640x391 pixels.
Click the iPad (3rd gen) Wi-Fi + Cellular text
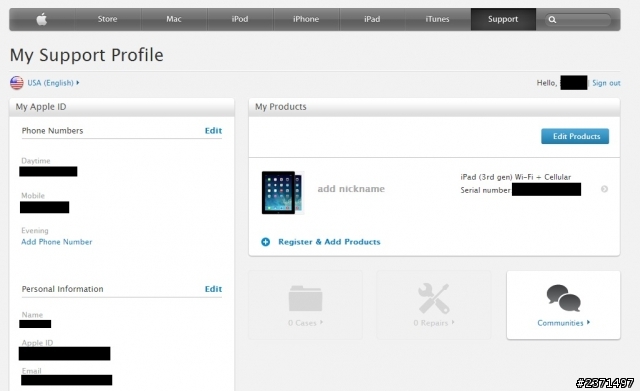(516, 177)
